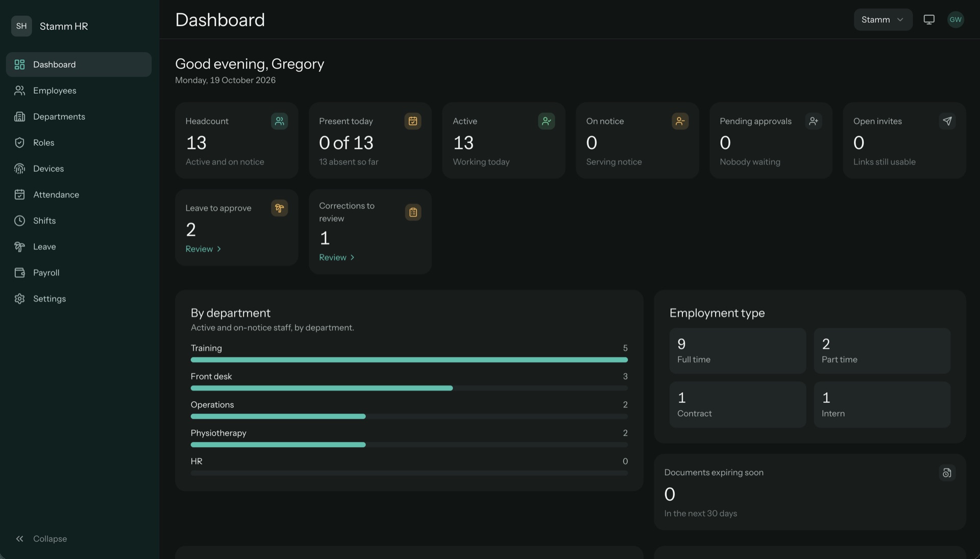The image size is (980, 559).
Task: Click the Settings gear icon
Action: [19, 299]
